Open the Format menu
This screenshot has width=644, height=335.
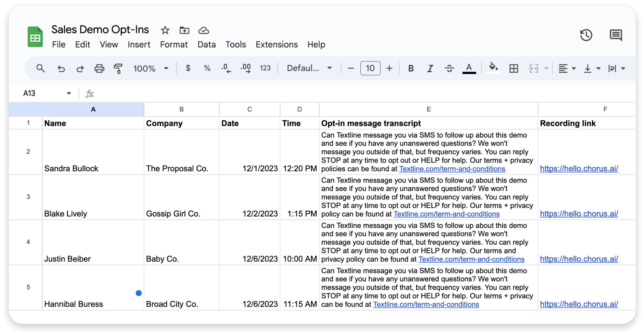[174, 44]
